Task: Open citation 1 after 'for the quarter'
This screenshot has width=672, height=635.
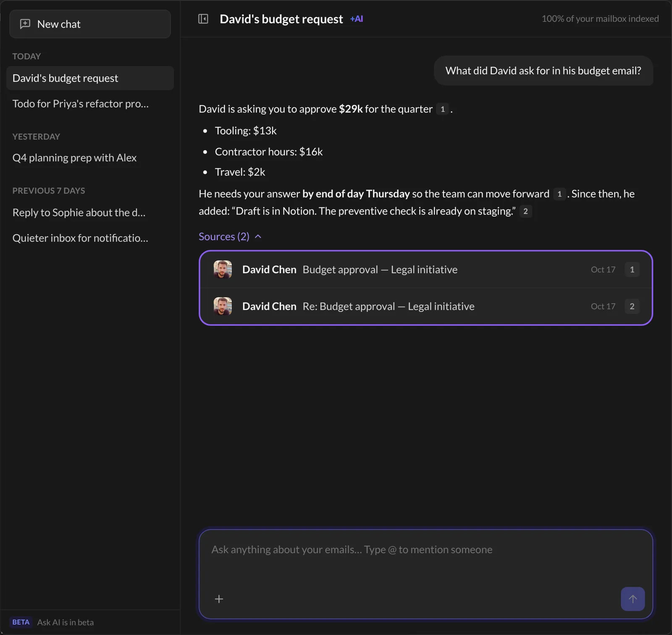Action: coord(442,109)
